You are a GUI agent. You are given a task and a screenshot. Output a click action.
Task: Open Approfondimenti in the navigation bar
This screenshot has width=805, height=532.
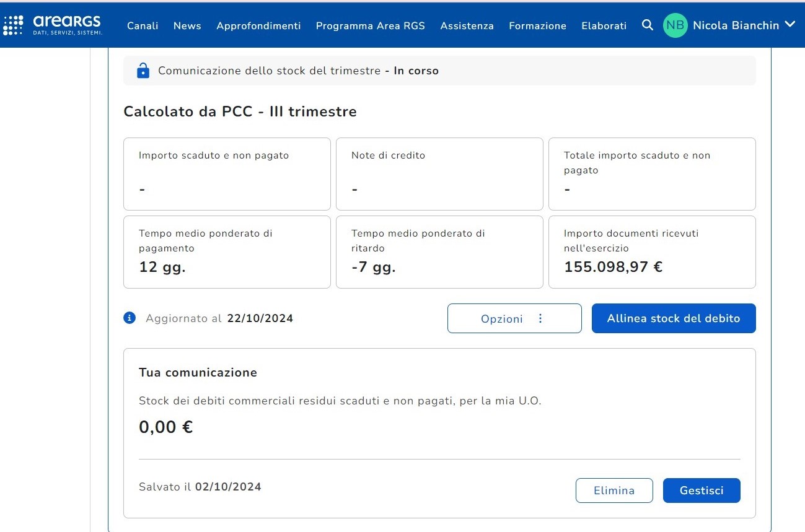pyautogui.click(x=258, y=25)
